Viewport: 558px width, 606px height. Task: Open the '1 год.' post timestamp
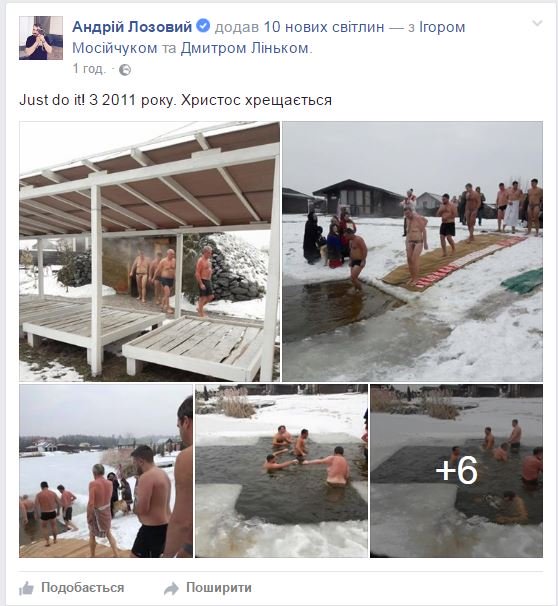[x=89, y=69]
